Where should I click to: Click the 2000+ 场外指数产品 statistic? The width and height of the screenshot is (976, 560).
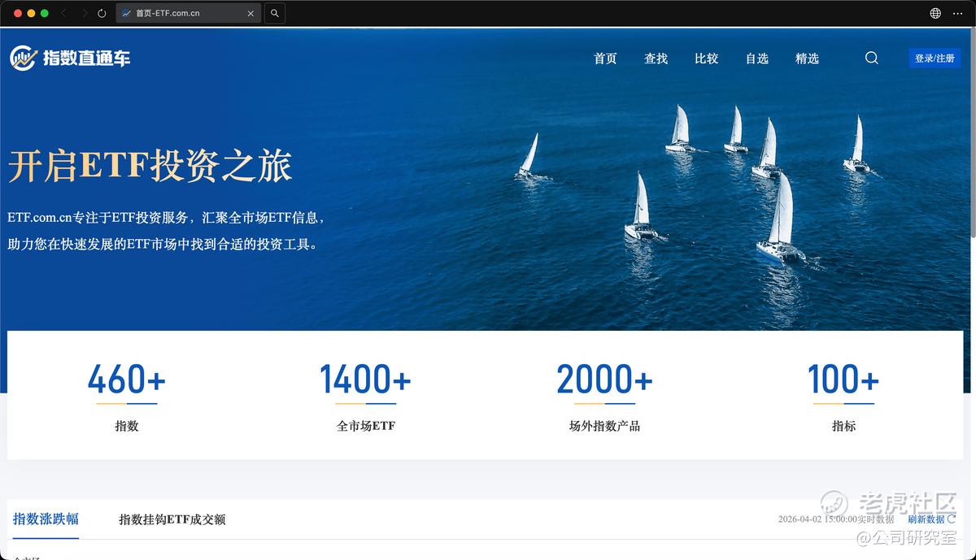(604, 396)
